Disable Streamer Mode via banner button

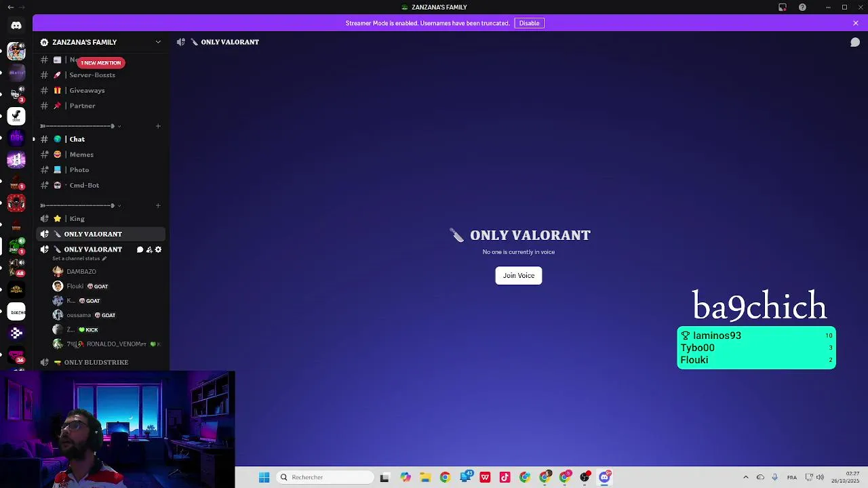529,23
